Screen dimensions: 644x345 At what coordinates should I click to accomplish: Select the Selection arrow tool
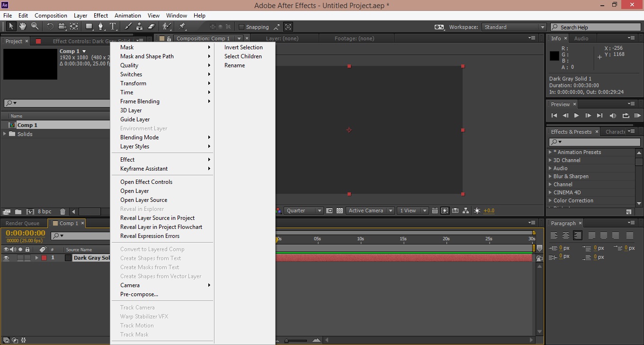[11, 27]
